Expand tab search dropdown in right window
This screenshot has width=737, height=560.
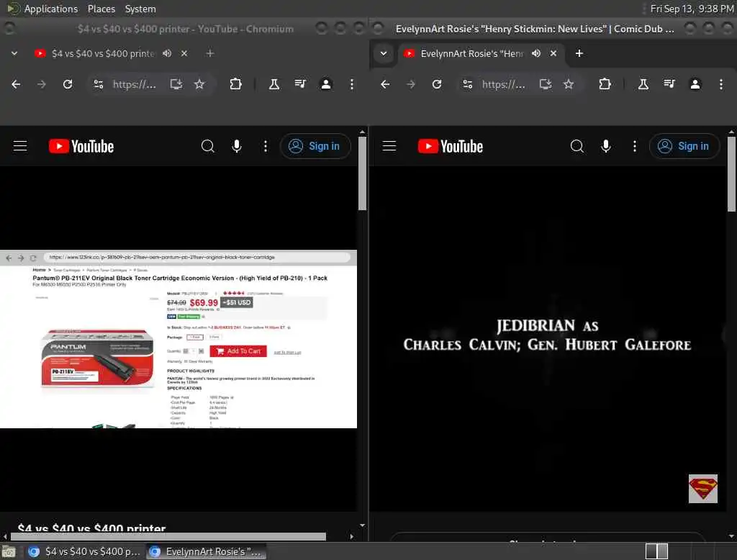click(x=384, y=53)
